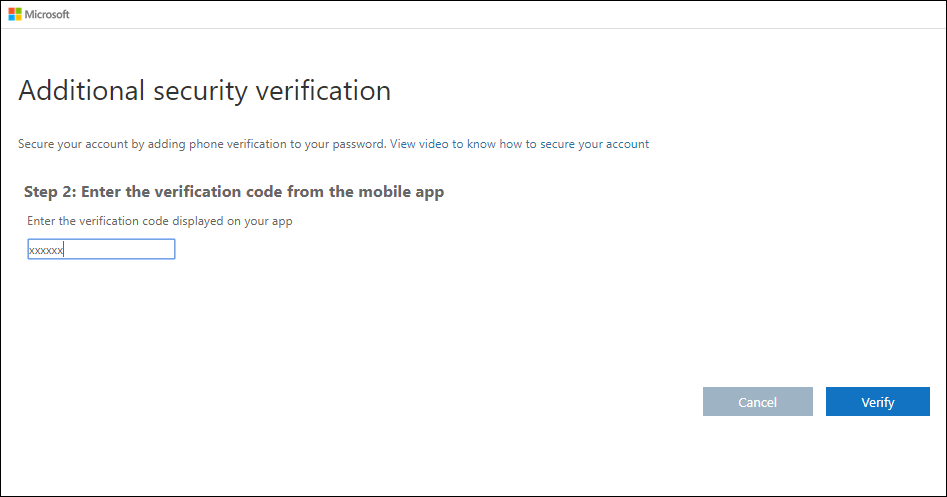Click the word 'verification' in main heading
The image size is (947, 497).
pos(320,91)
